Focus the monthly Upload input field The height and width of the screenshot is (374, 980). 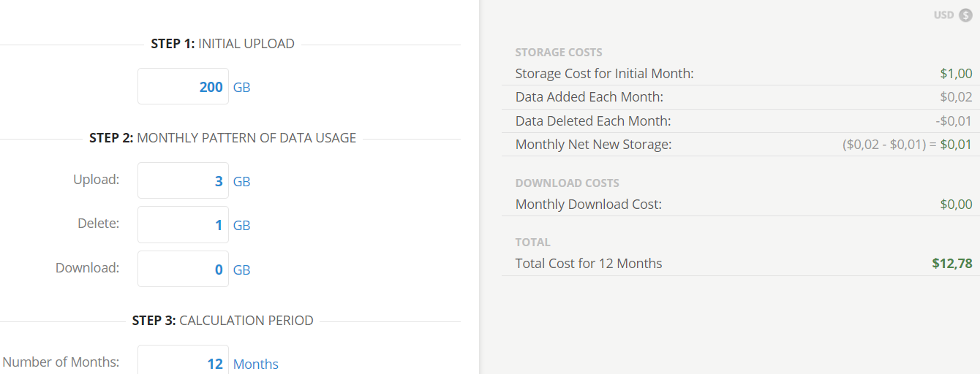183,181
